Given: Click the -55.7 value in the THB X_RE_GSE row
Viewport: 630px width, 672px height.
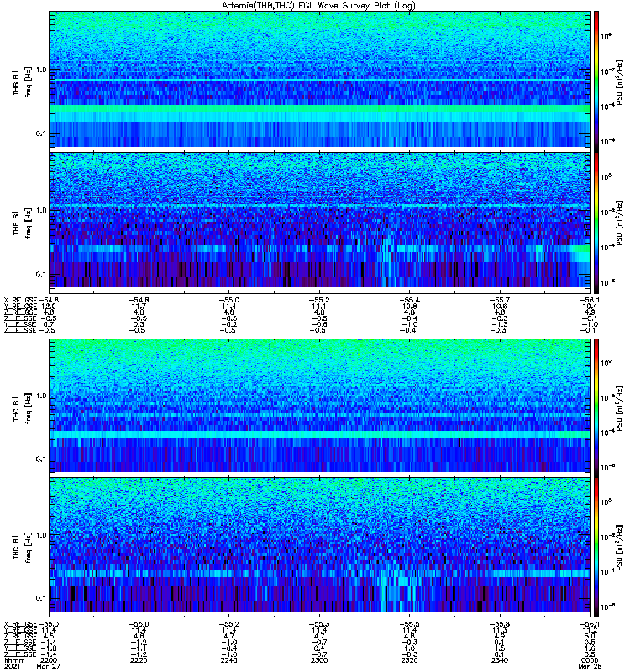Looking at the screenshot, I should 499,301.
